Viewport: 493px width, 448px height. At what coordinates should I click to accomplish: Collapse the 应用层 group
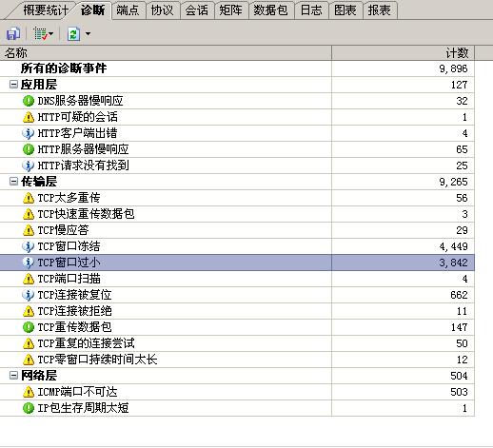tap(13, 85)
